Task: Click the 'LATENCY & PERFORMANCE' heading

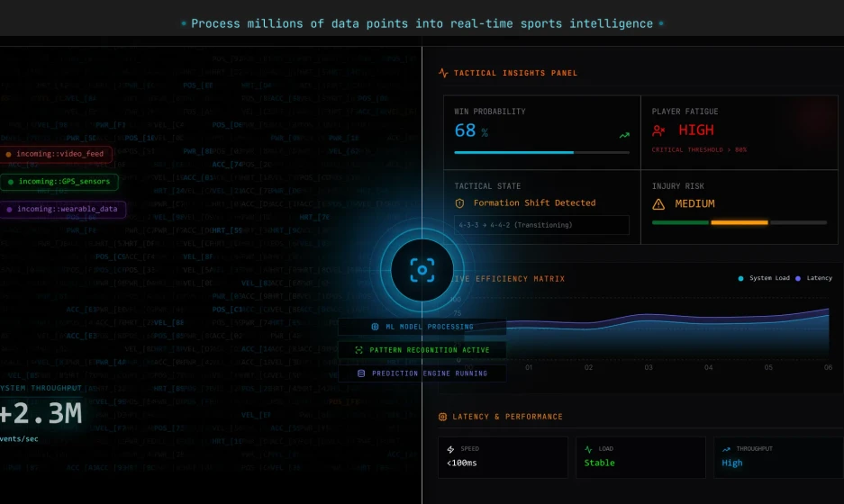Action: click(508, 417)
